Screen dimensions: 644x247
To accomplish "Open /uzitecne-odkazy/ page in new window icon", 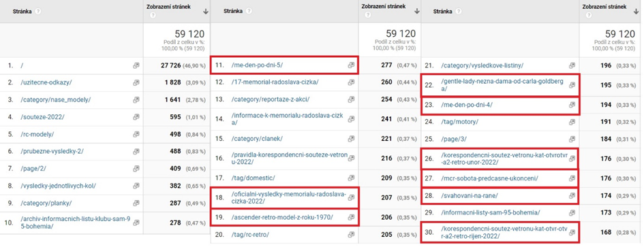I will [136, 82].
